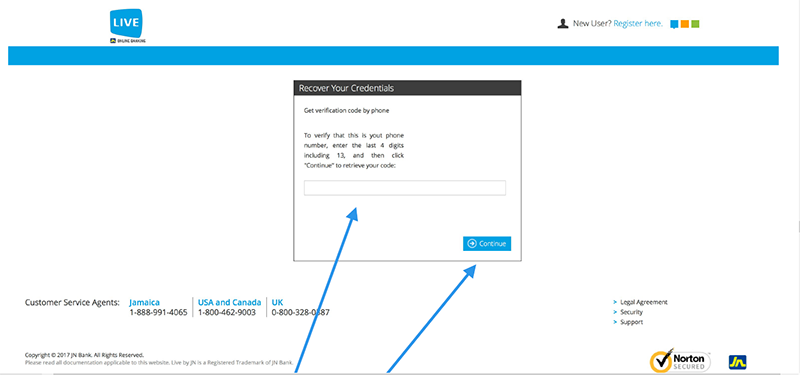Open the Security link
Image resolution: width=800 pixels, height=375 pixels.
click(x=632, y=312)
